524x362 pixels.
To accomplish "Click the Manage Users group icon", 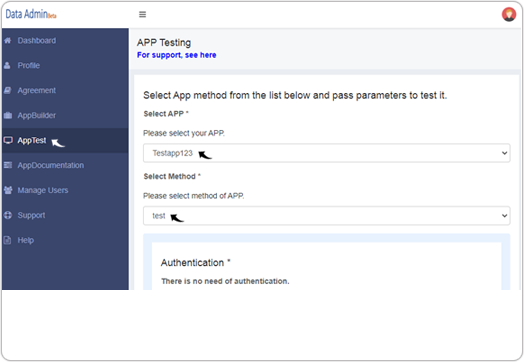I will [x=8, y=190].
